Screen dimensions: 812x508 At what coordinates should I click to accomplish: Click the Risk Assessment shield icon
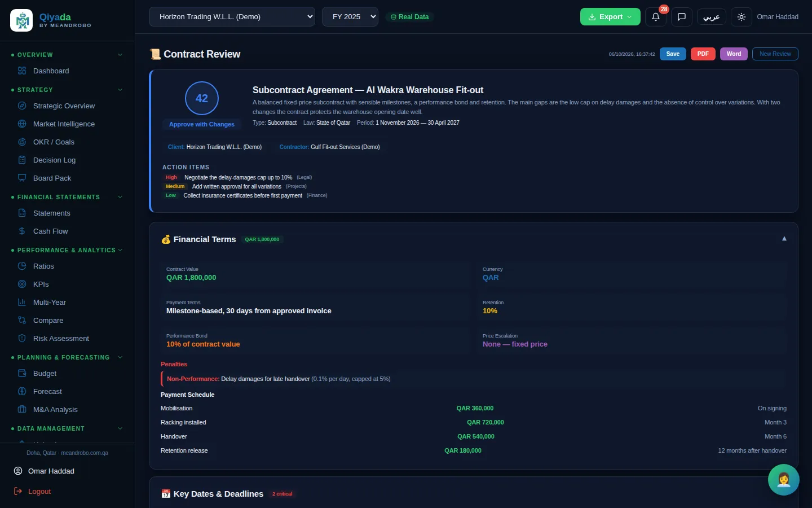pyautogui.click(x=22, y=339)
